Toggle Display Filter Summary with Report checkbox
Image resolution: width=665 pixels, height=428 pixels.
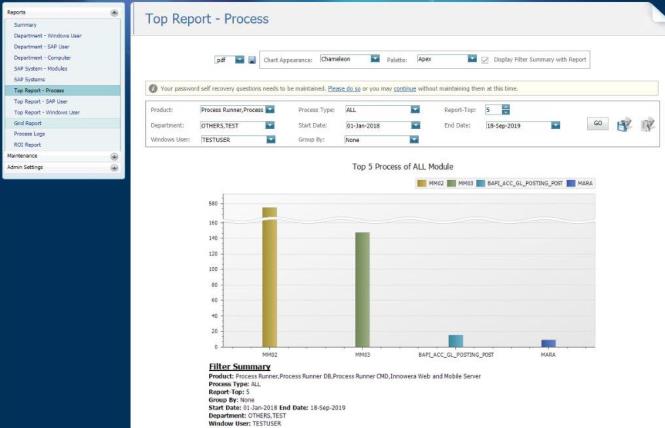coord(485,60)
